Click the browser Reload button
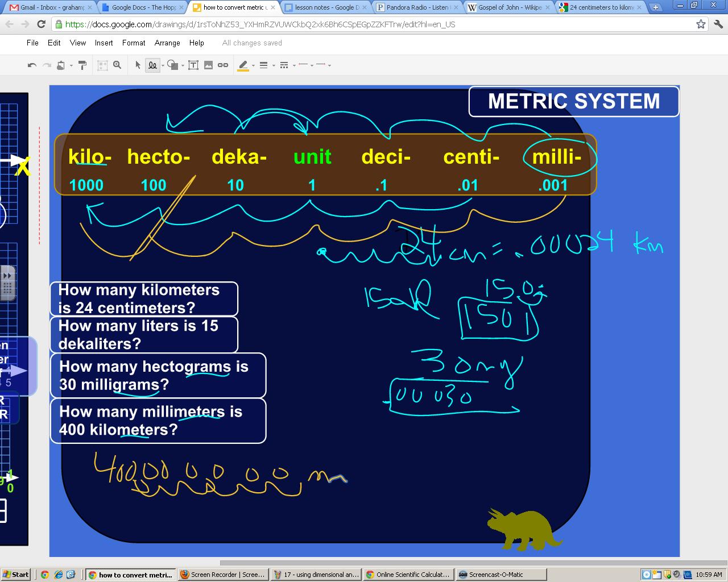 pos(41,24)
